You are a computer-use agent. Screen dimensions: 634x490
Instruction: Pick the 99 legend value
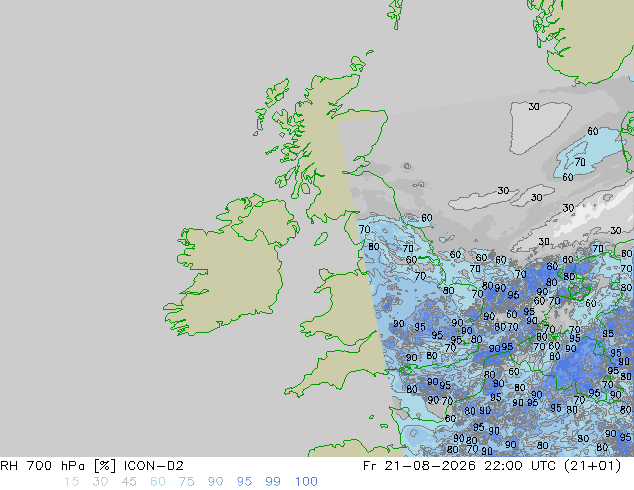tap(273, 482)
